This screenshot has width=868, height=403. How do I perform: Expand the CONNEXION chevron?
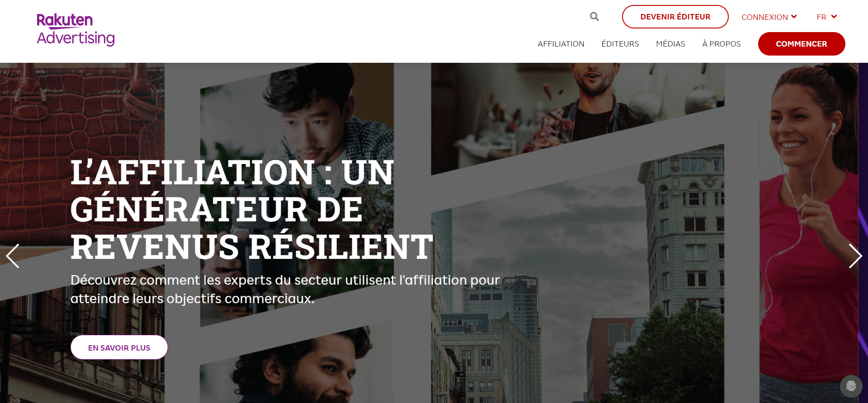(794, 17)
